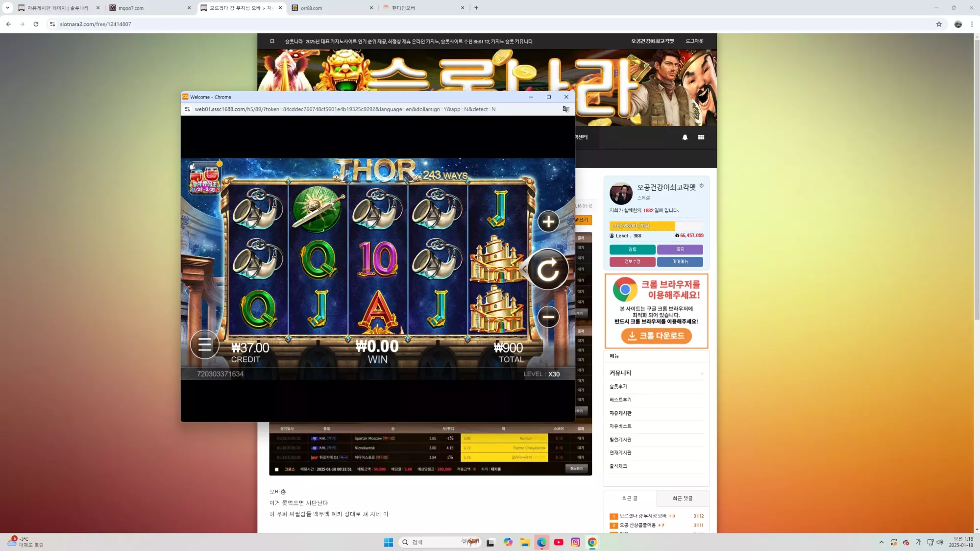Switch to the orr88.com tab
Screen dimensions: 980x551
click(332, 8)
